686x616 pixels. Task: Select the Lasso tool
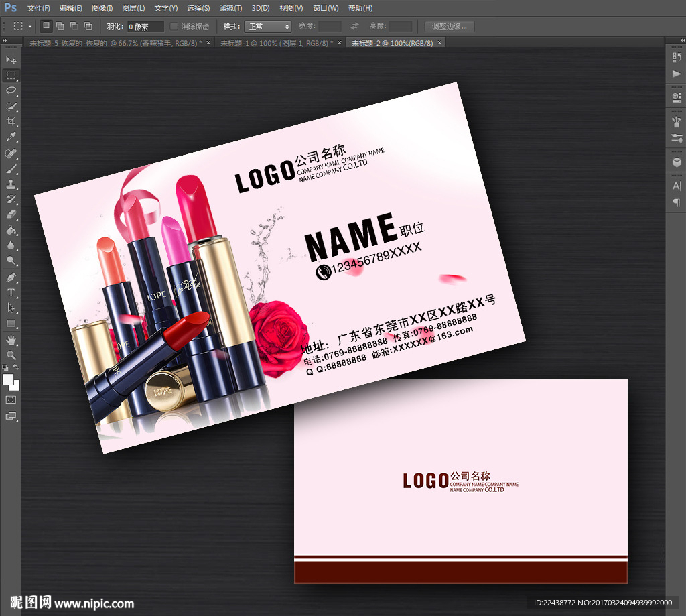click(x=11, y=90)
